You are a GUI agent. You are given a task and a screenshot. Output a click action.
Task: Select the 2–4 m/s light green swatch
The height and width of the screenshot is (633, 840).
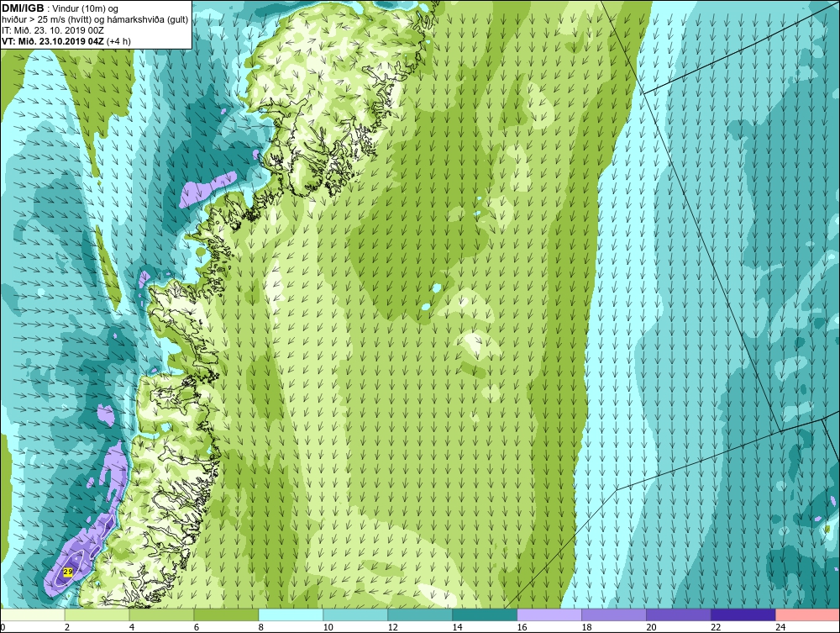point(97,615)
